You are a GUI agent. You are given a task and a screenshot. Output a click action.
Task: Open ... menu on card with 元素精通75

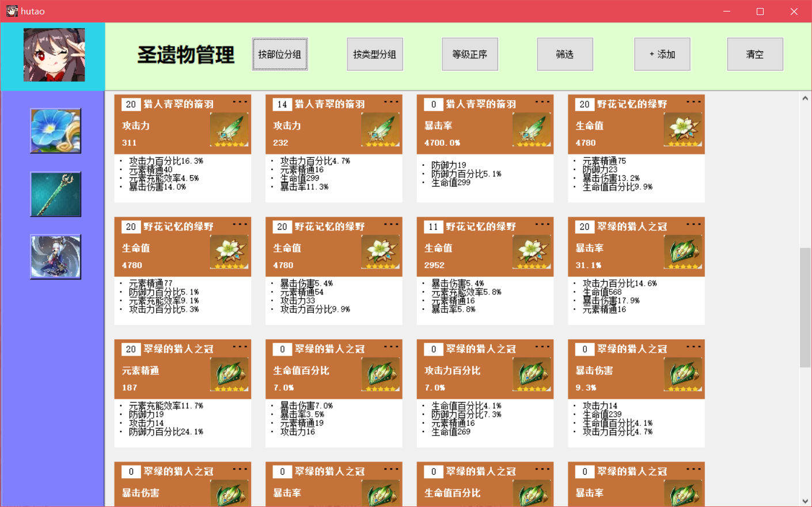pos(693,102)
